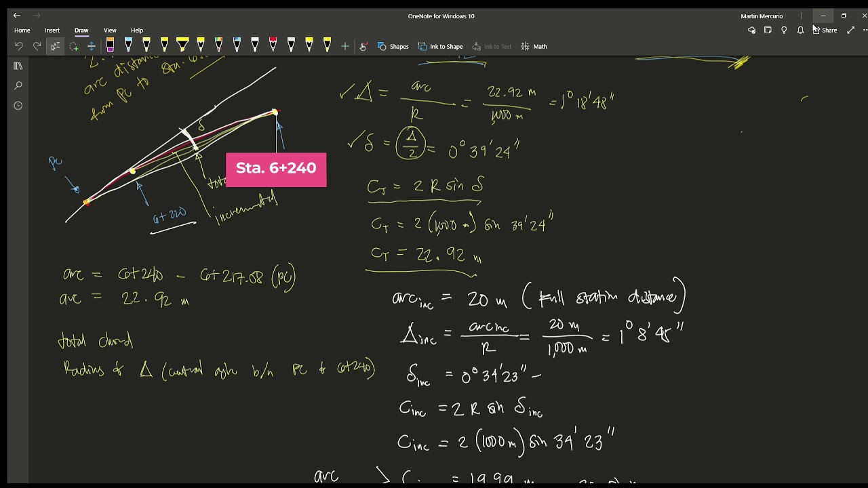Pick the light blue pen
Image resolution: width=868 pixels, height=488 pixels.
click(128, 45)
